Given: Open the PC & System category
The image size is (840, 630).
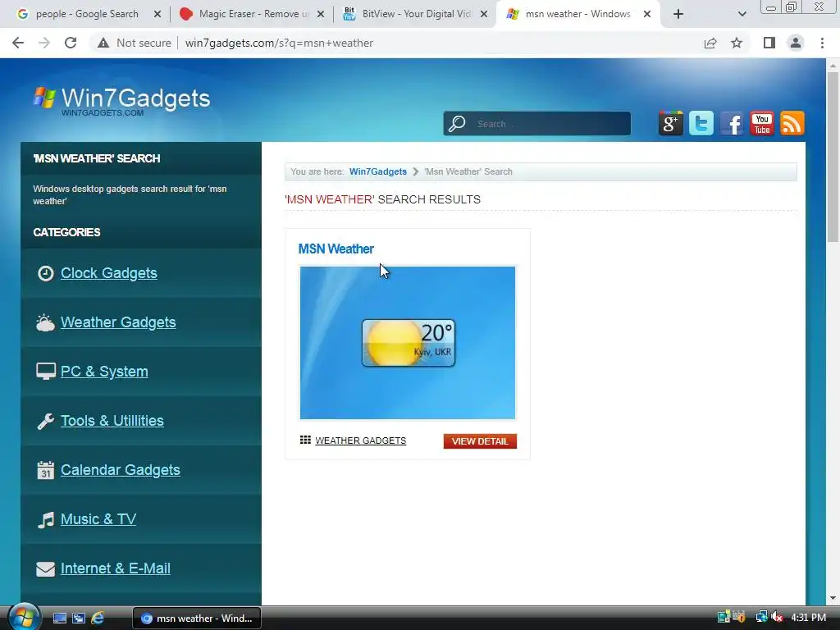Looking at the screenshot, I should point(104,372).
